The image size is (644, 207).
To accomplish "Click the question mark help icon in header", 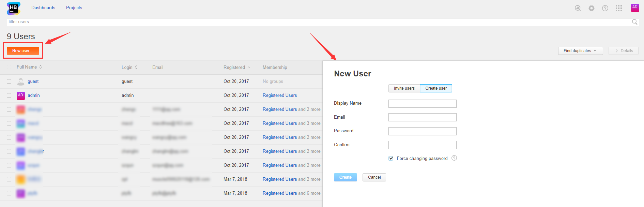I will click(x=605, y=8).
